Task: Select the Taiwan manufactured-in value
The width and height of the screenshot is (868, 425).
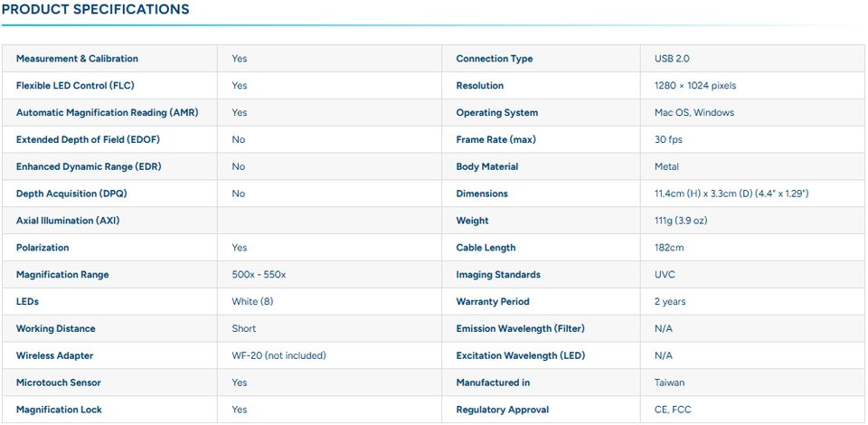Action: 669,382
